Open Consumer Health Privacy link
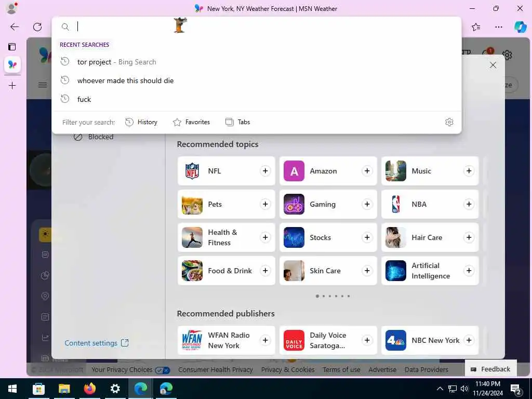Screen dimensions: 532x399 216,370
